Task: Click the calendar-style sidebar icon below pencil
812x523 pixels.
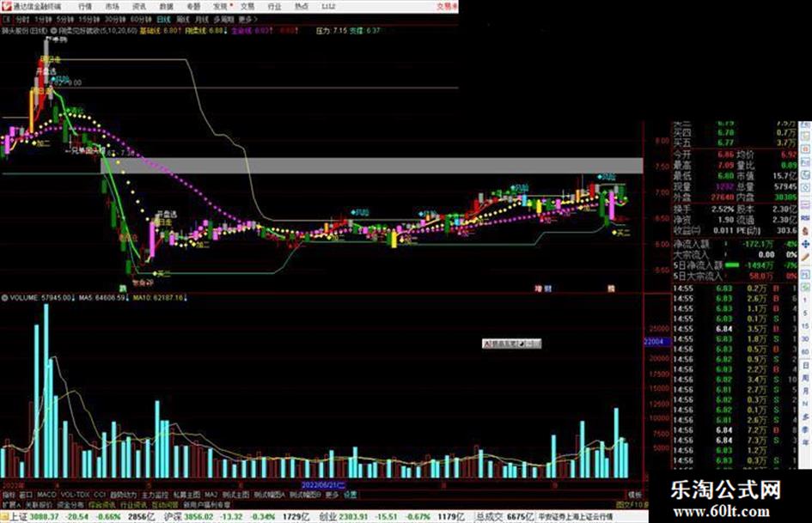Action: coord(805,274)
